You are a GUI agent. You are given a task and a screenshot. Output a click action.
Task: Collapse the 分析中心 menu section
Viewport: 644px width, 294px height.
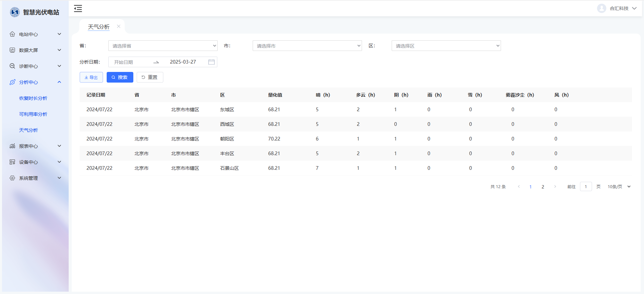[35, 82]
